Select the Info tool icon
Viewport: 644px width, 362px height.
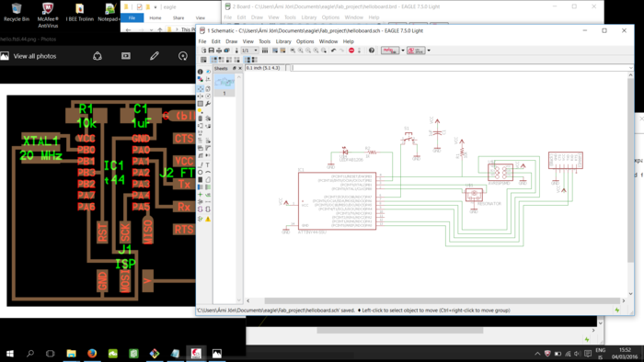coord(200,72)
